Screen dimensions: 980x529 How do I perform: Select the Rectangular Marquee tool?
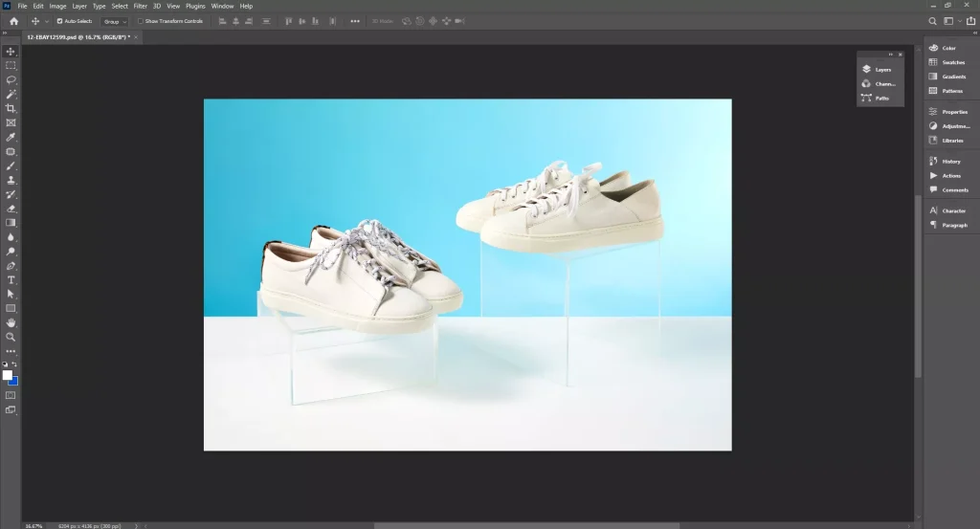tap(11, 66)
